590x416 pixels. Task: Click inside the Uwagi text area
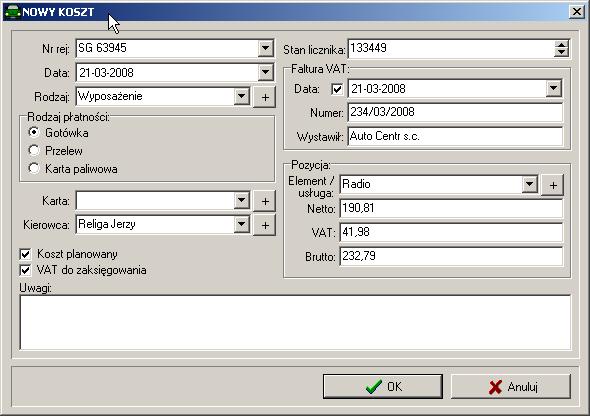tap(295, 323)
